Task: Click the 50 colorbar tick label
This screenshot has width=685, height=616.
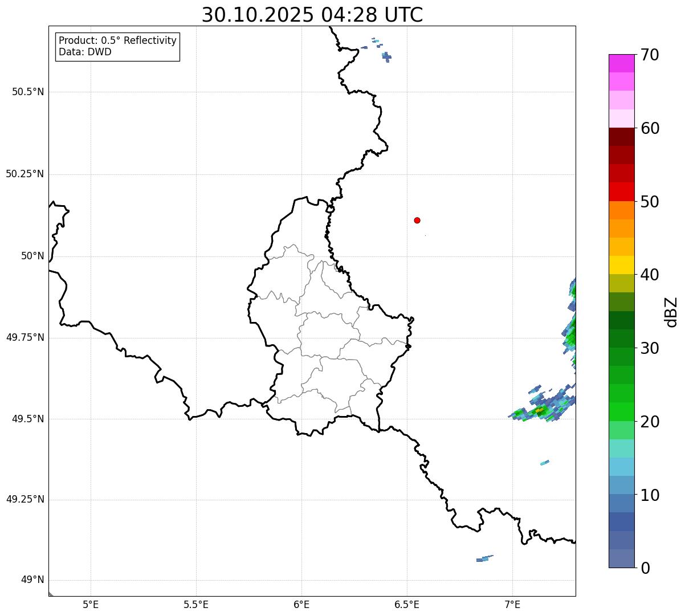Action: tap(650, 202)
